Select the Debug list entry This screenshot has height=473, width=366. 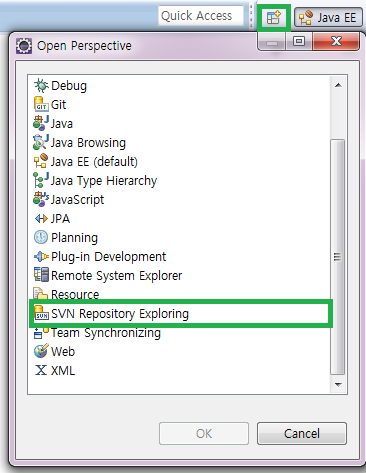[x=69, y=86]
